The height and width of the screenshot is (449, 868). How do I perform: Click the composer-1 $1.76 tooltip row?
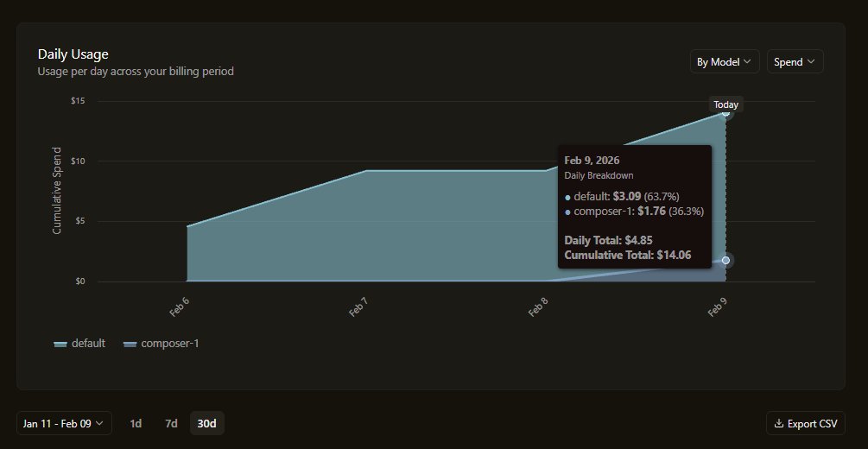click(x=634, y=211)
